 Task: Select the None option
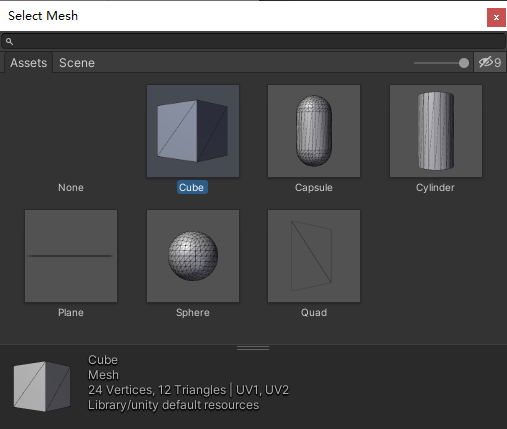pos(71,187)
